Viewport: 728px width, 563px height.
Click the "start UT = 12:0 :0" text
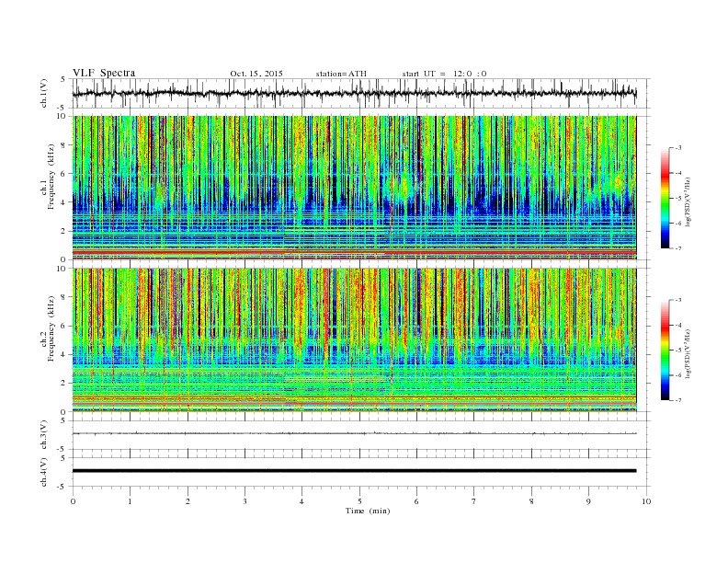[x=444, y=74]
